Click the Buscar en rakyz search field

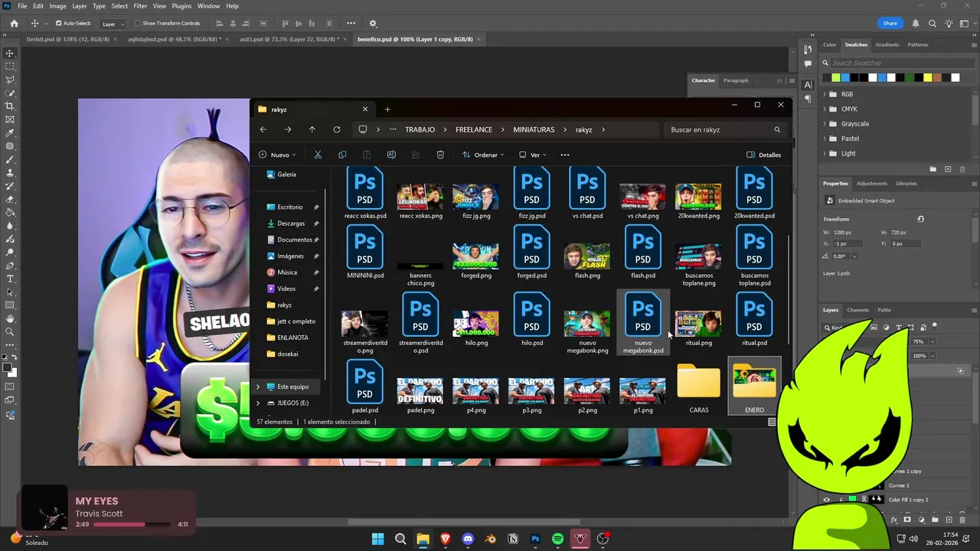725,129
